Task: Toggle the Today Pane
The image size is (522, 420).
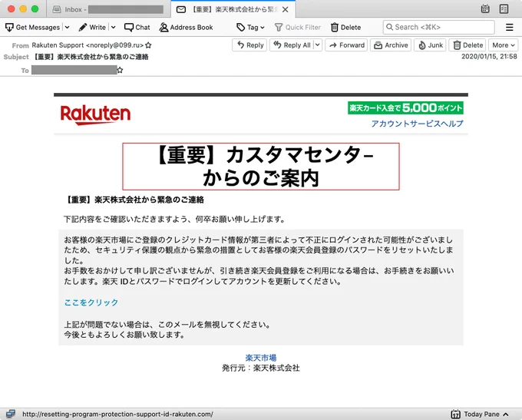Action: tap(479, 414)
